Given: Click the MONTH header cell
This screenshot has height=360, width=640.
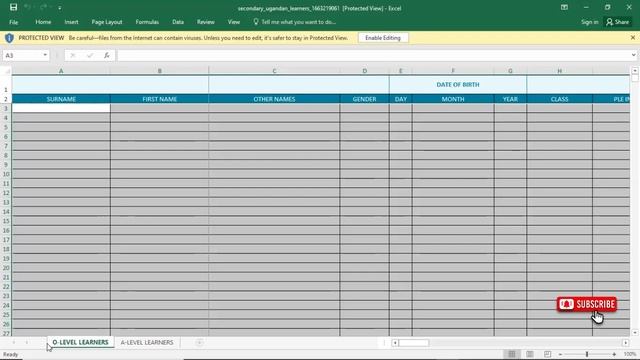Looking at the screenshot, I should coord(453,99).
